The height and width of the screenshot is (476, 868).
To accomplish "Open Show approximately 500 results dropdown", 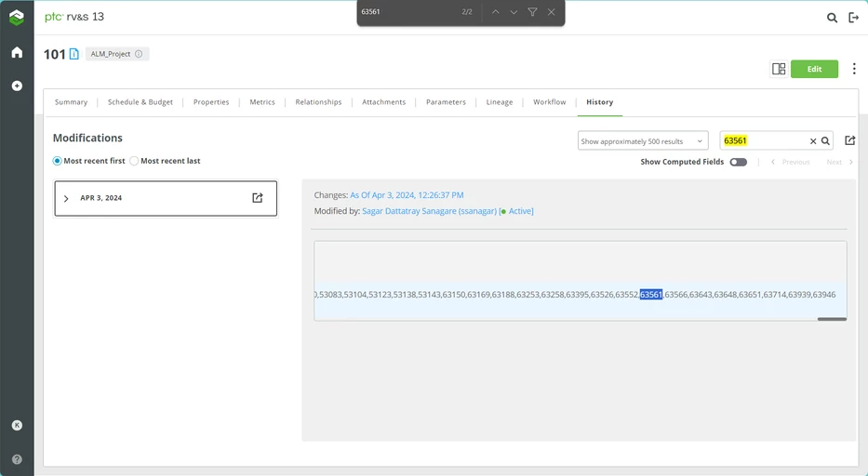I will 643,140.
